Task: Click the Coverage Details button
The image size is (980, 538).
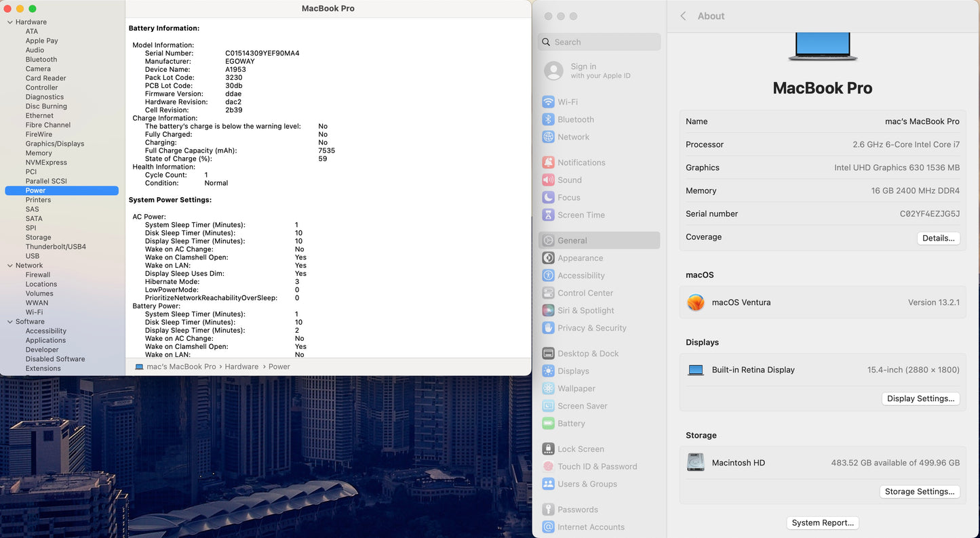Action: pos(938,238)
